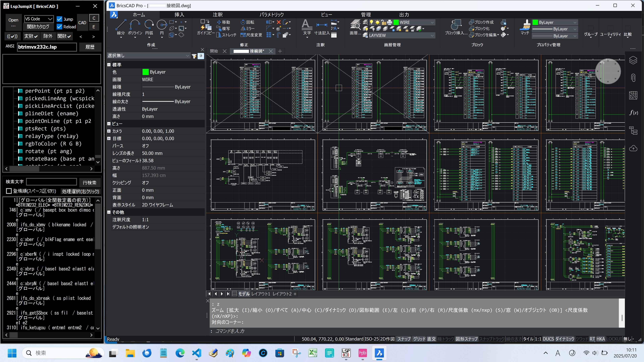Click the 処理選択(右クリック) button
This screenshot has width=644, height=362.
click(x=80, y=191)
